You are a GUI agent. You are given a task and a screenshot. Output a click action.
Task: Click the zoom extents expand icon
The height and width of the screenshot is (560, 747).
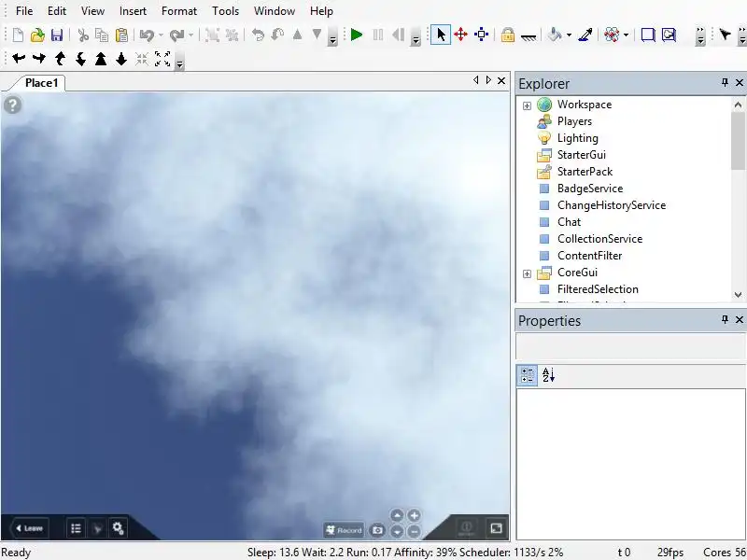point(162,59)
